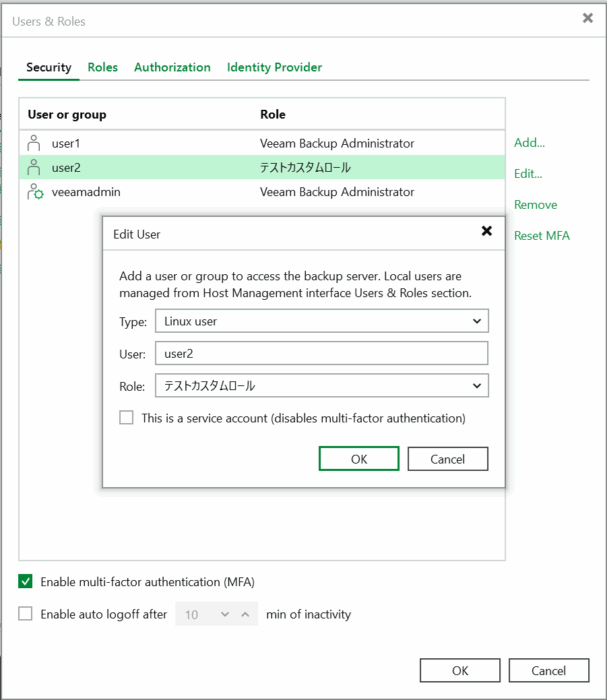Decrease auto logoff minutes with down arrow
The image size is (607, 700).
[225, 614]
